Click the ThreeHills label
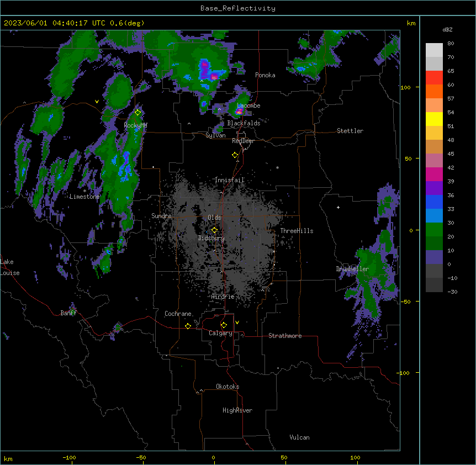Viewport: 476px width, 465px height. [x=297, y=231]
